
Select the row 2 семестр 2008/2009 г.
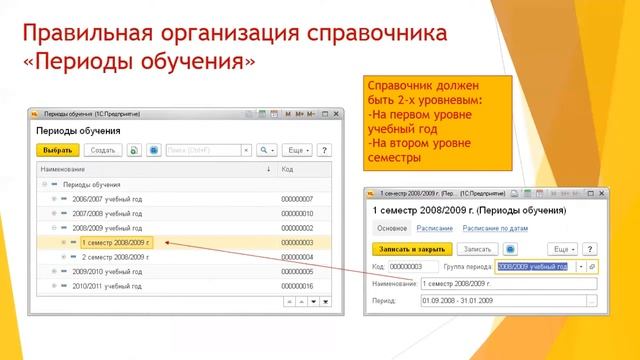point(184,257)
